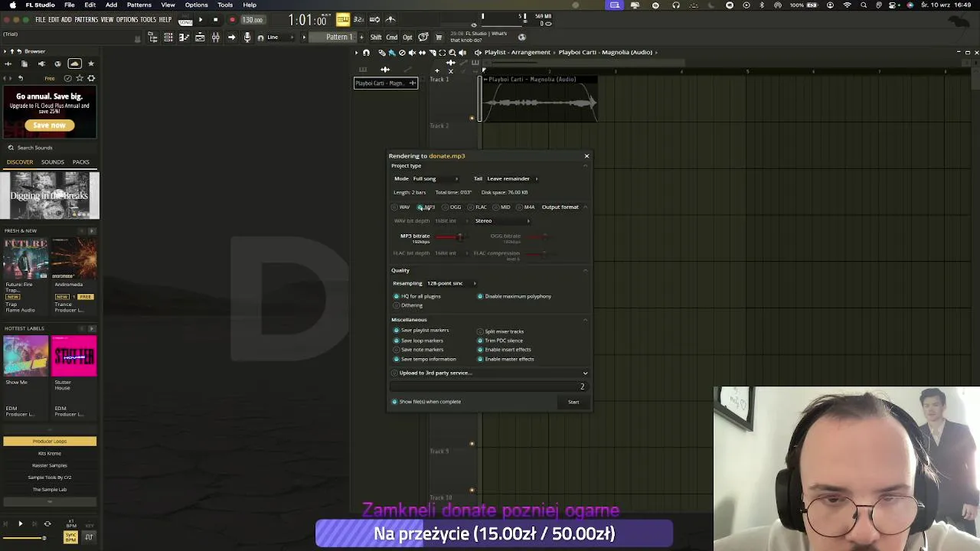Click the Stop button in transport bar

click(216, 20)
